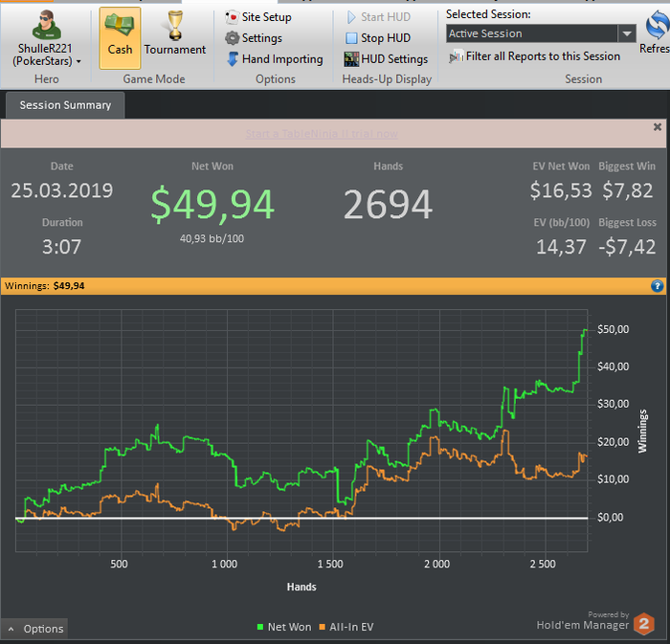Toggle the Net Won legend series

tap(284, 627)
